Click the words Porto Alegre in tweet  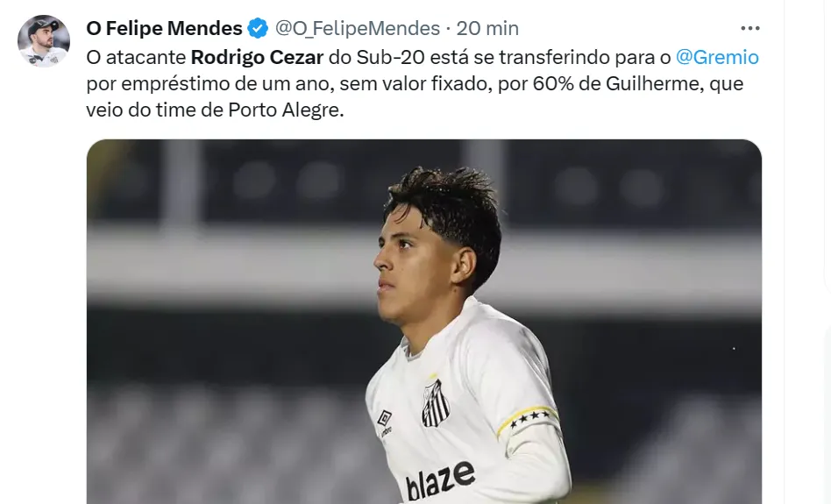point(284,110)
